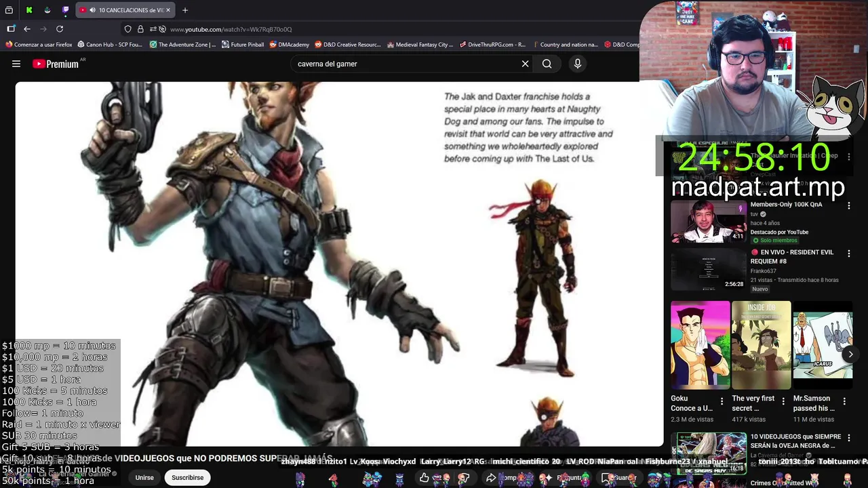Open Comenzar a usar Firefox bookmark
The width and height of the screenshot is (868, 488).
click(x=39, y=45)
